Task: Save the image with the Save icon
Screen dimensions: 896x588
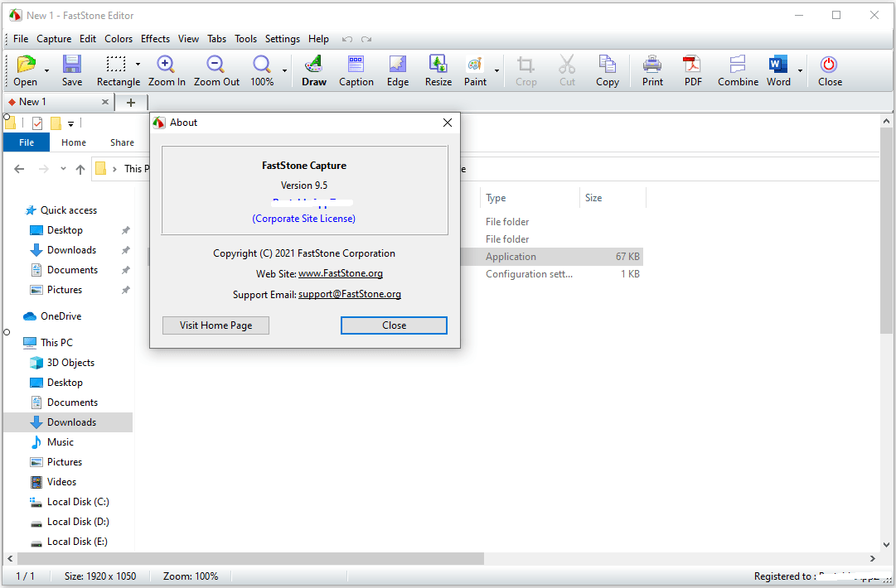Action: (72, 70)
